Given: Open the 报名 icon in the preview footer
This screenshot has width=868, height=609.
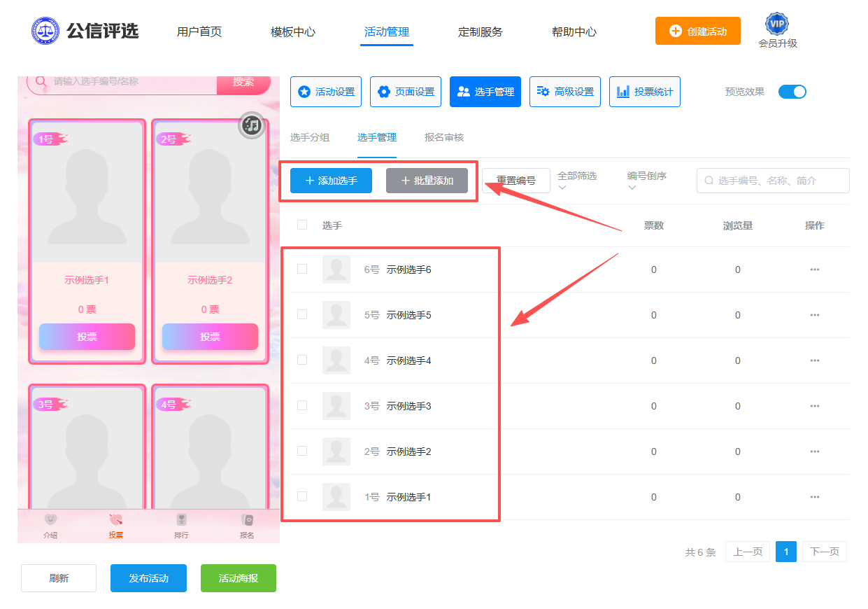Looking at the screenshot, I should pos(247,520).
